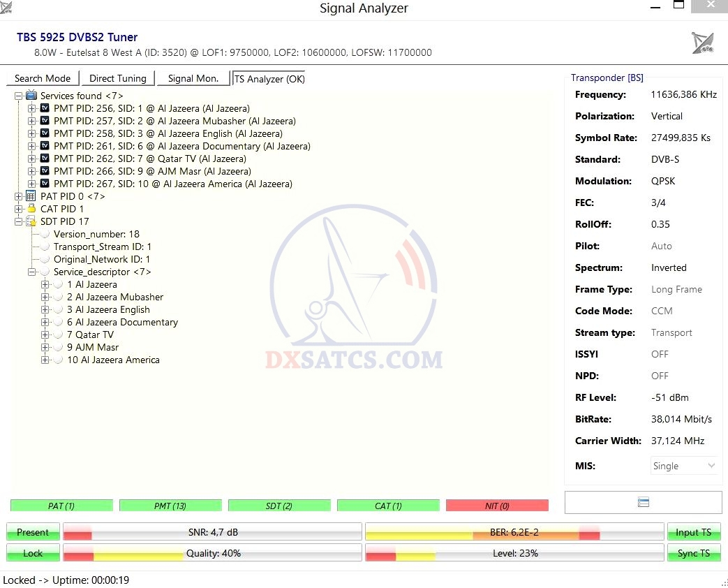Click TV icon of PMT PID 256 row
Image resolution: width=728 pixels, height=588 pixels.
tap(45, 108)
